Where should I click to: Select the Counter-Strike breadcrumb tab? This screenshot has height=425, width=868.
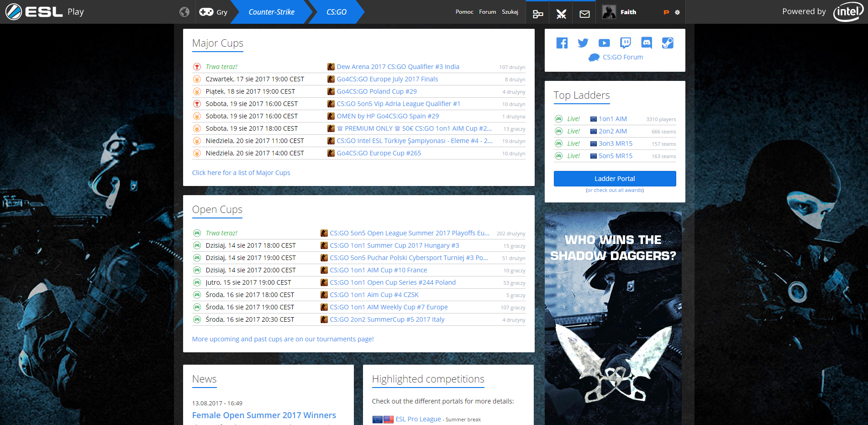click(271, 12)
